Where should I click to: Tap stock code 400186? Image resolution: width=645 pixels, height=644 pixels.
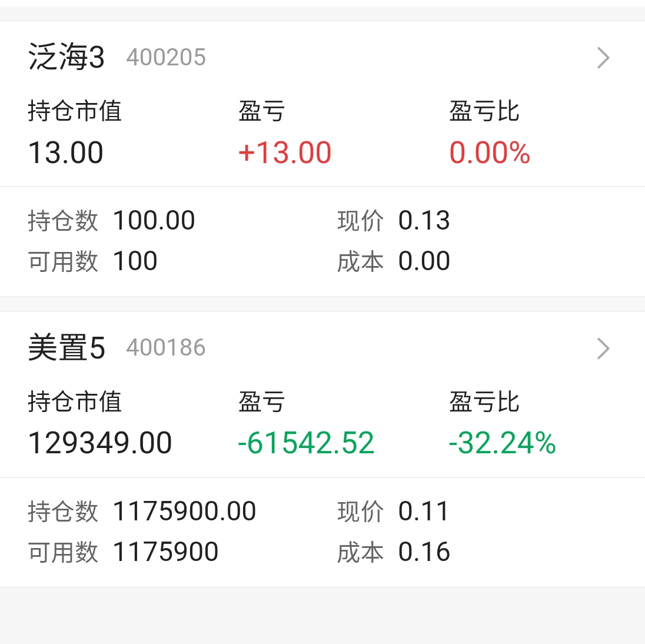pyautogui.click(x=166, y=348)
